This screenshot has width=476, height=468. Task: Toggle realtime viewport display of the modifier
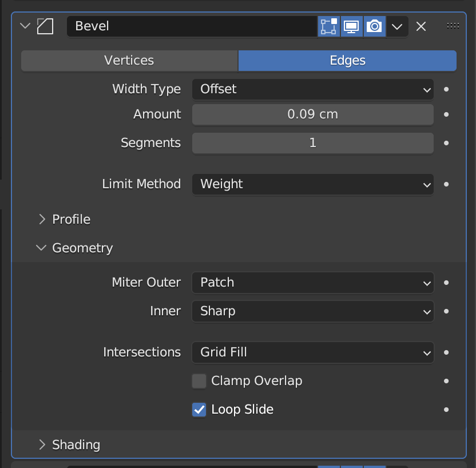(351, 26)
